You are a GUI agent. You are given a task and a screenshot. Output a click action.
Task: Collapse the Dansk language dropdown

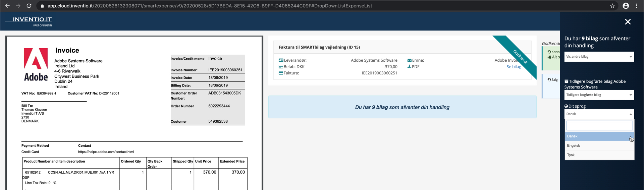click(x=599, y=114)
